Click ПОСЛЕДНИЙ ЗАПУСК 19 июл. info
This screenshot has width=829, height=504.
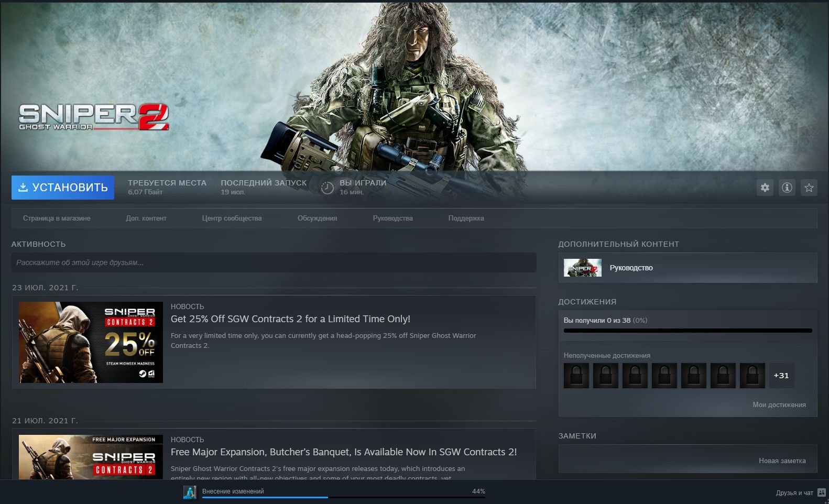264,187
